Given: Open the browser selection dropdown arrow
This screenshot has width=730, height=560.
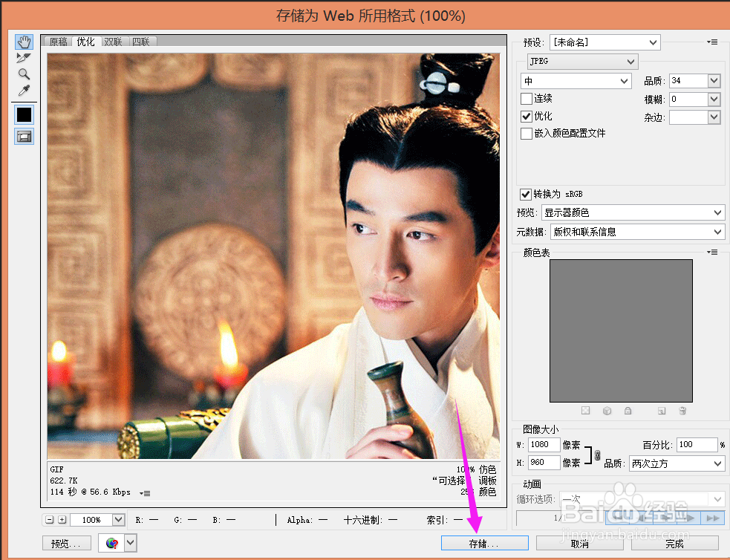Looking at the screenshot, I should coord(131,543).
